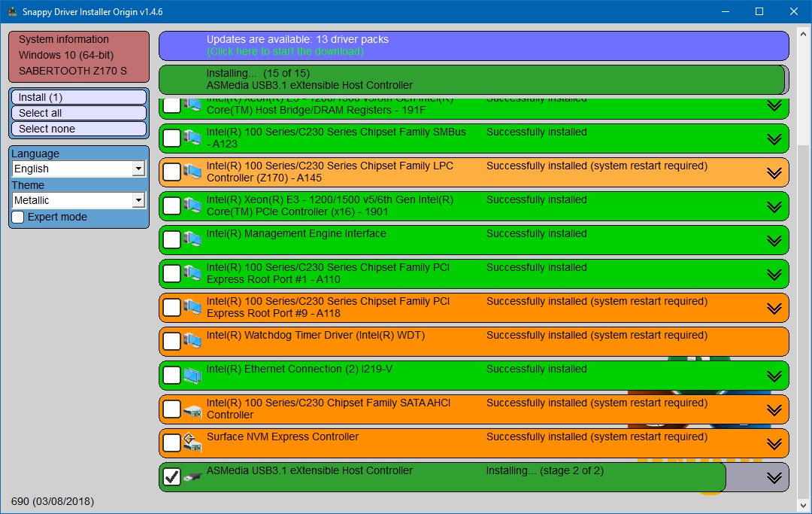Click the storage icon for SATA AHCI Controller
Screen dimensions: 812x514
click(192, 412)
